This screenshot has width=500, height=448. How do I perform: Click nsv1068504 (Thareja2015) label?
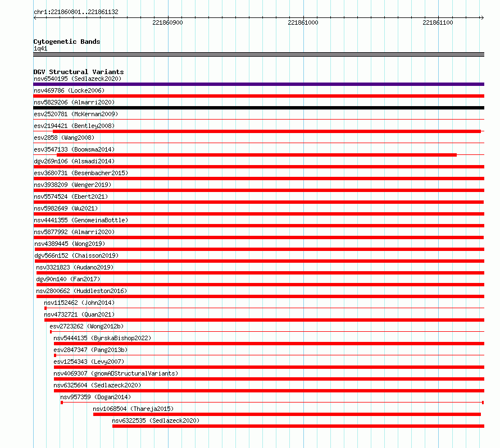click(x=133, y=409)
